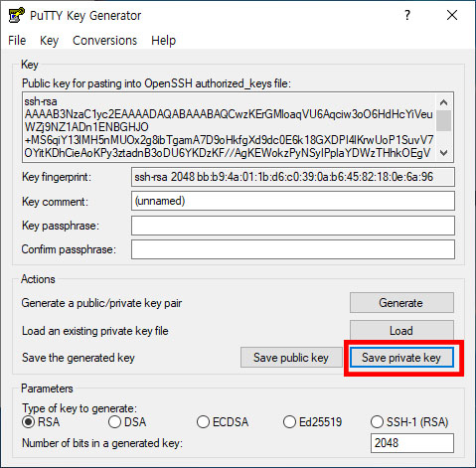Viewport: 476px width, 468px height.
Task: Select the RSA key type
Action: pyautogui.click(x=41, y=422)
